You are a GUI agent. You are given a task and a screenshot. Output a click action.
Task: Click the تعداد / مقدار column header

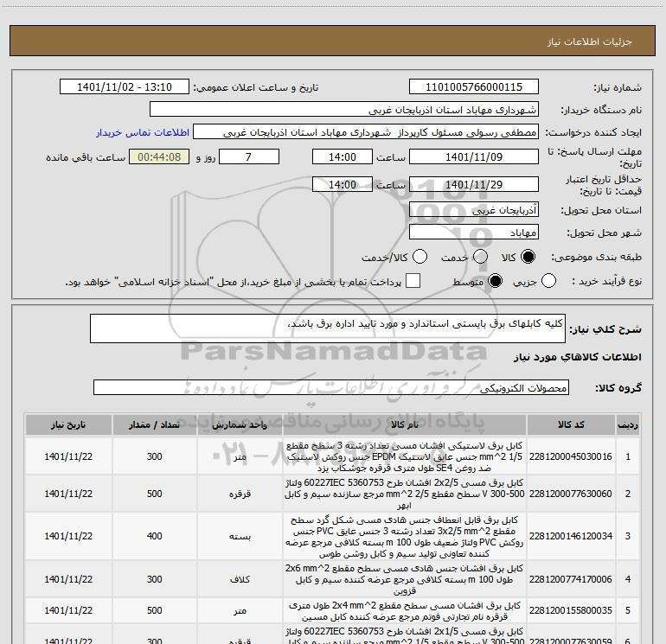[155, 425]
